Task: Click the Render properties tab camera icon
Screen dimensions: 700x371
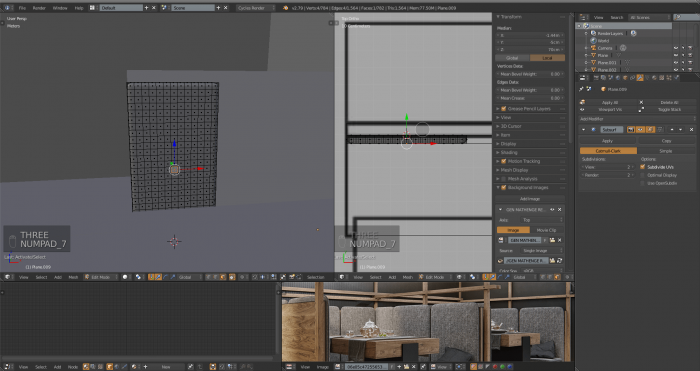Action: click(x=596, y=78)
